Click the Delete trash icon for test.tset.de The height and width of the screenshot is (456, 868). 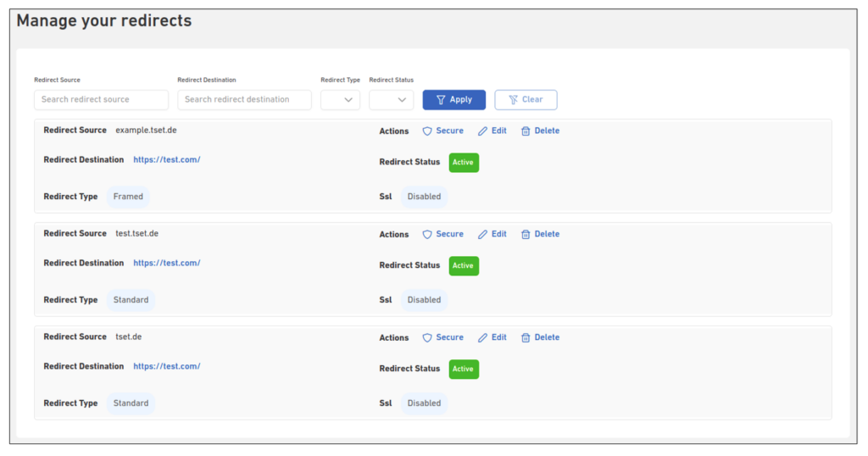tap(526, 235)
